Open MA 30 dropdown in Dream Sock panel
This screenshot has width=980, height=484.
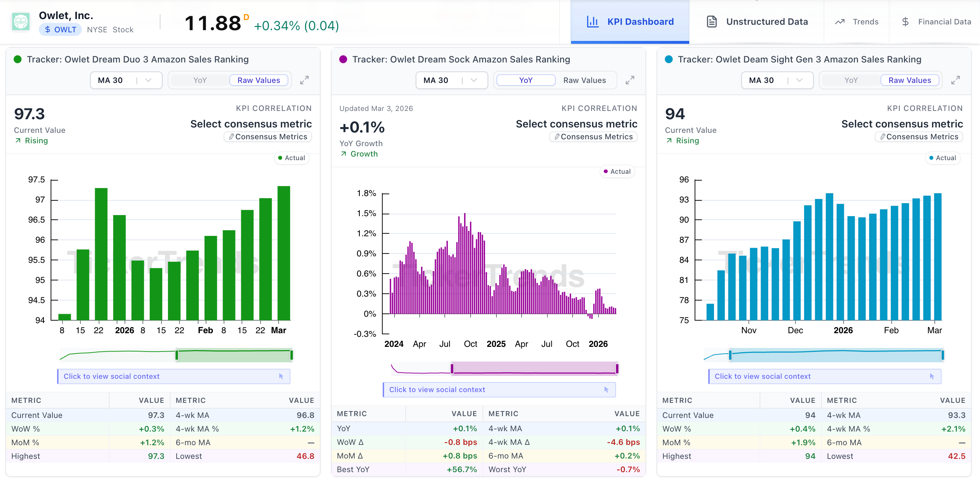click(452, 80)
